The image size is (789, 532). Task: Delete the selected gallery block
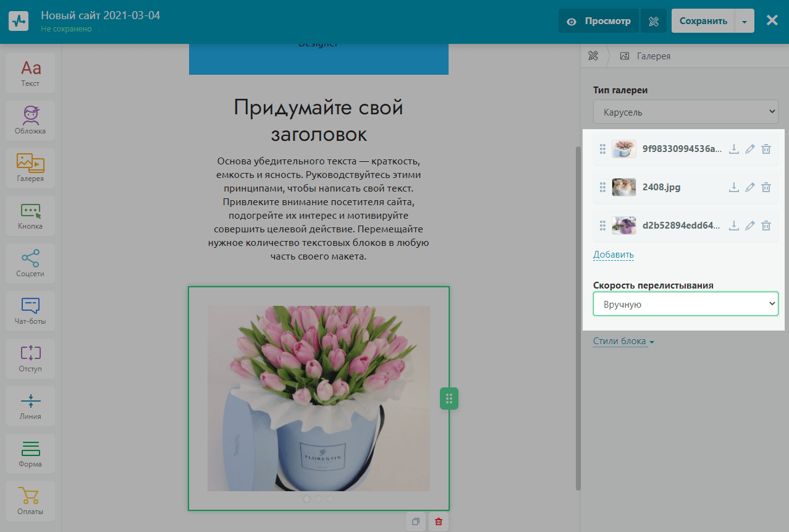tap(439, 521)
